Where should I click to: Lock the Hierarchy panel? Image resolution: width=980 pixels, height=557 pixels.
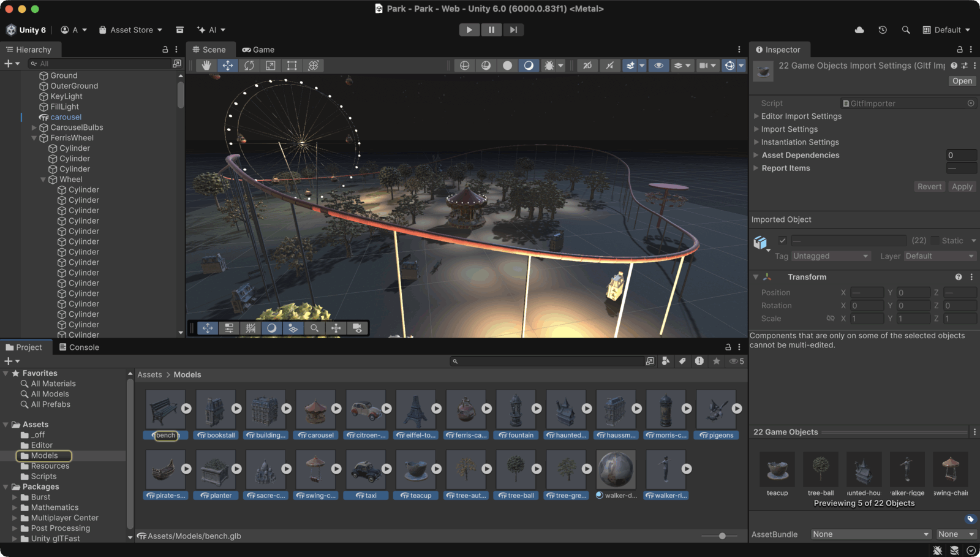click(165, 50)
